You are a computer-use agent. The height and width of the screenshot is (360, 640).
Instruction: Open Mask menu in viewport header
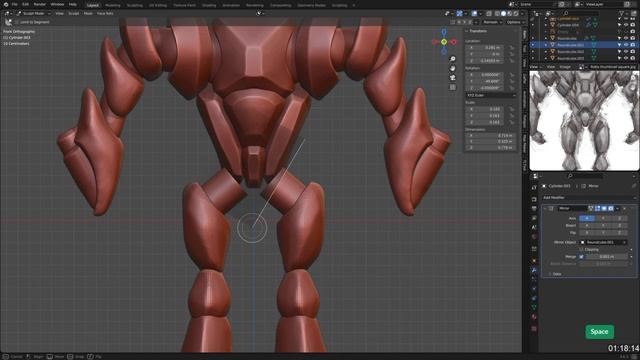tap(88, 13)
